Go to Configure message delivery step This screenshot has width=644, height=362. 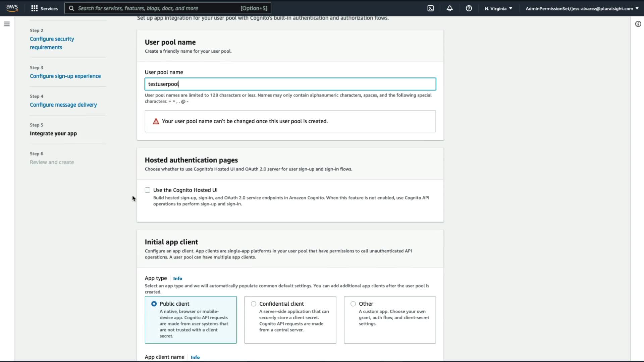[63, 105]
